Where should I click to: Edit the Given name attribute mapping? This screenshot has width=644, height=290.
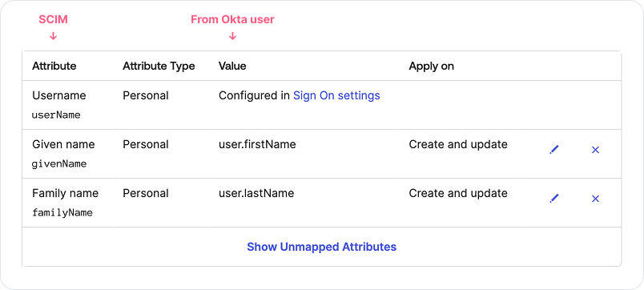point(554,150)
